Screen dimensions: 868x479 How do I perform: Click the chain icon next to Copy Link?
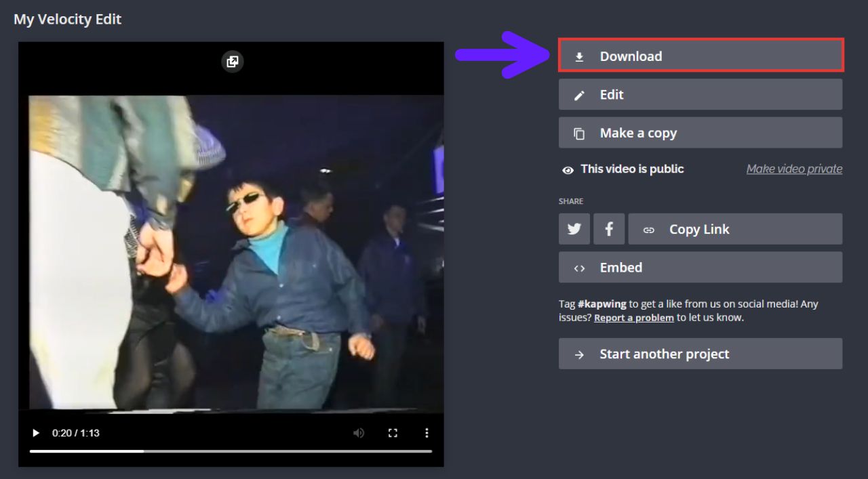pos(648,228)
